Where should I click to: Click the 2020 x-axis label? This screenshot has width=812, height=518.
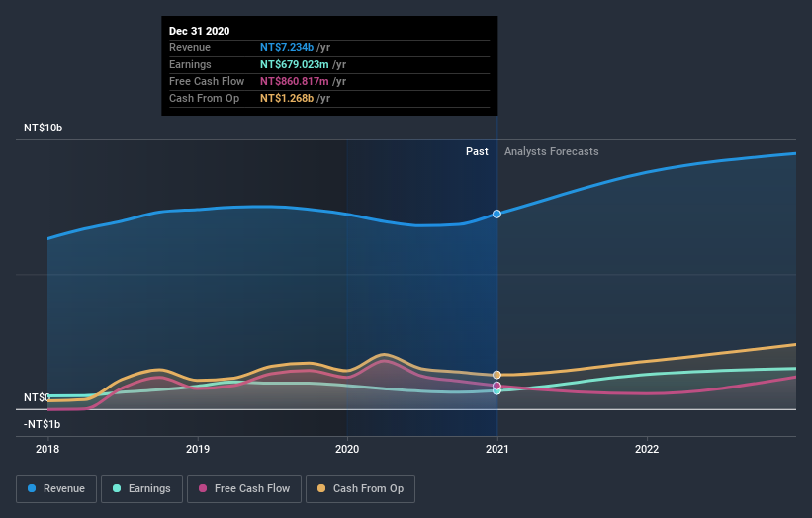coord(347,449)
